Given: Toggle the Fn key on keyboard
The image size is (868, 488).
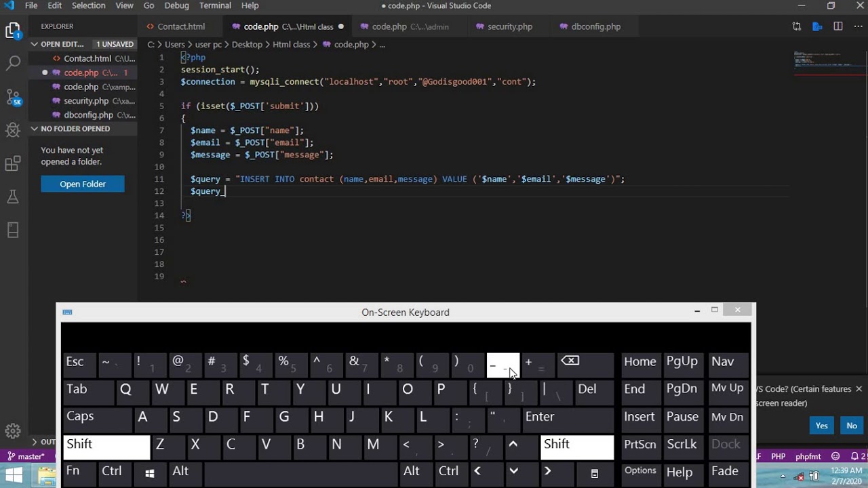Looking at the screenshot, I should coord(79,473).
